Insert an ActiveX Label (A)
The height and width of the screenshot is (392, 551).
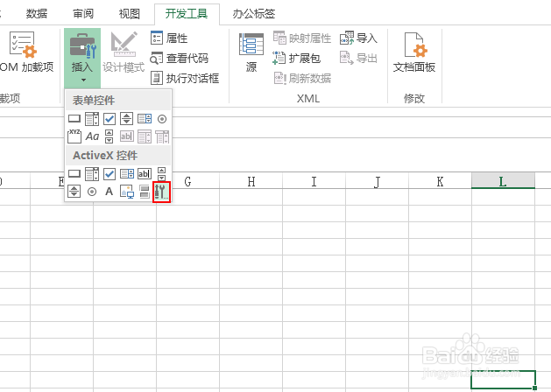109,192
